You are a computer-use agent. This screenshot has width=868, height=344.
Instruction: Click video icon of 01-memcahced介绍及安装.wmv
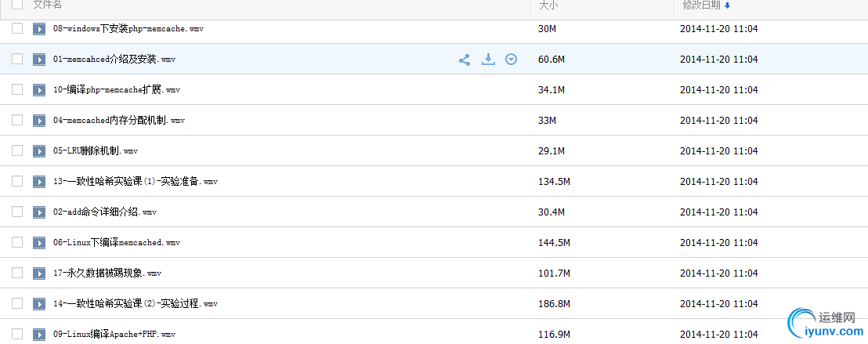tap(38, 60)
